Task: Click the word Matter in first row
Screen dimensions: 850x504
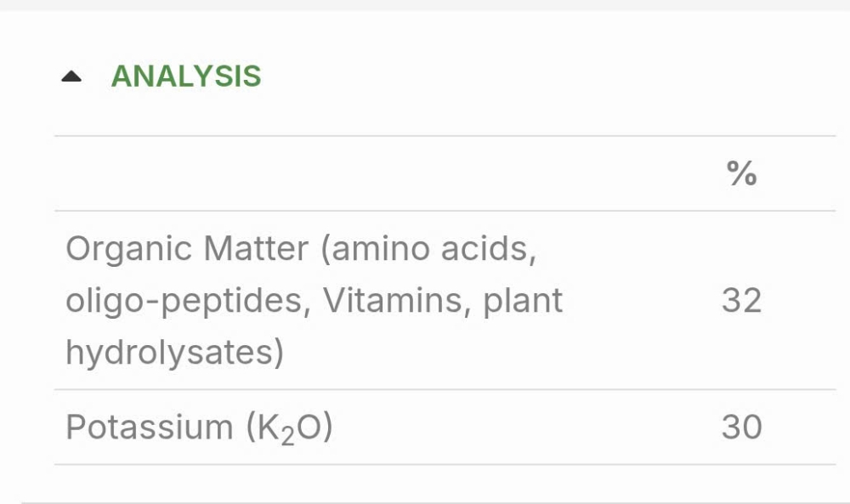Action: (x=256, y=249)
